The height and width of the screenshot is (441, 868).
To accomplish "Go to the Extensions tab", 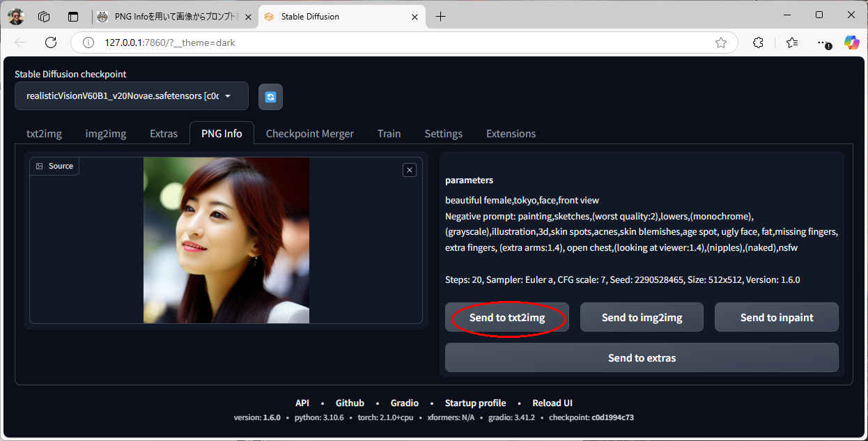I will (x=511, y=134).
